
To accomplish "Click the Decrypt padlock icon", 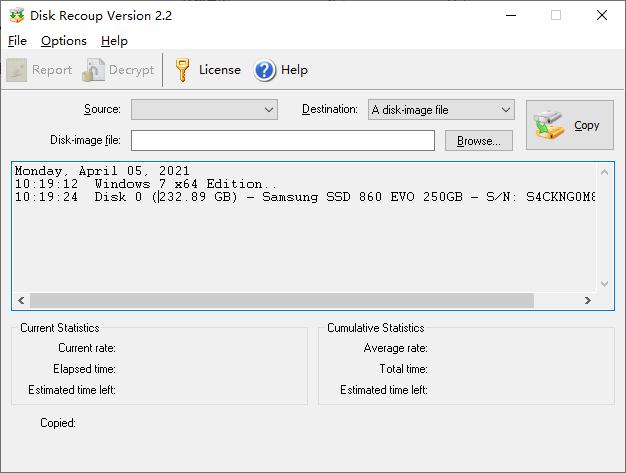I will [x=94, y=70].
